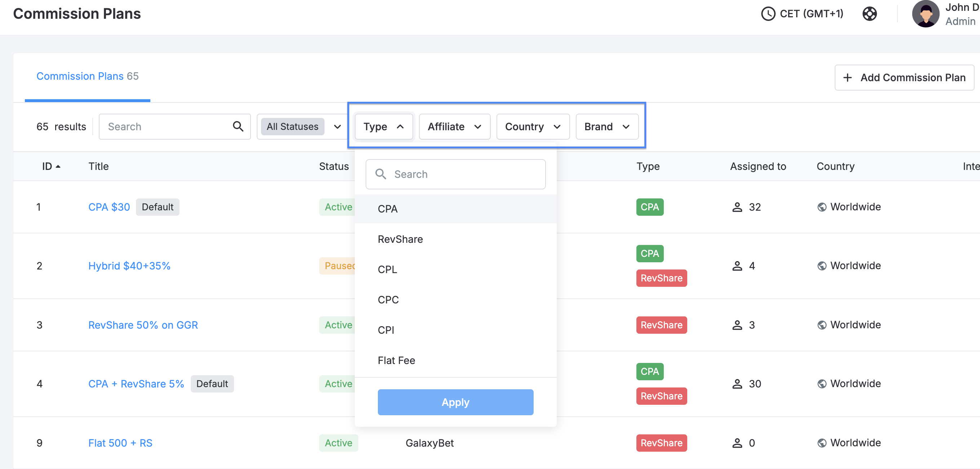Screen dimensions: 980x469
Task: Click the 65 results count
Action: point(61,126)
